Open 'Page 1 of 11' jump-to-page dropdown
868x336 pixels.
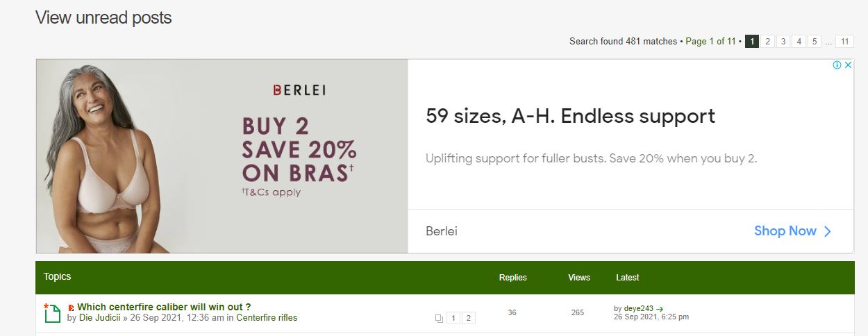[x=710, y=42]
